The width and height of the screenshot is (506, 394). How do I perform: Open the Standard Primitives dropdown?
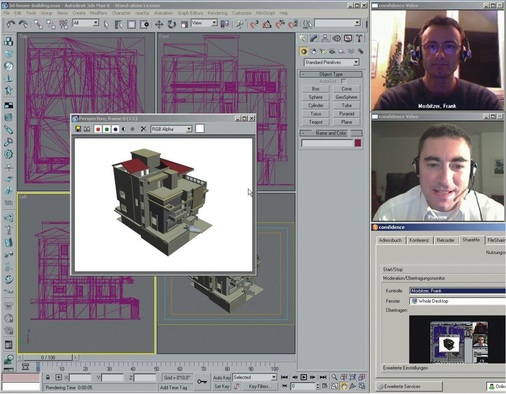click(x=331, y=62)
